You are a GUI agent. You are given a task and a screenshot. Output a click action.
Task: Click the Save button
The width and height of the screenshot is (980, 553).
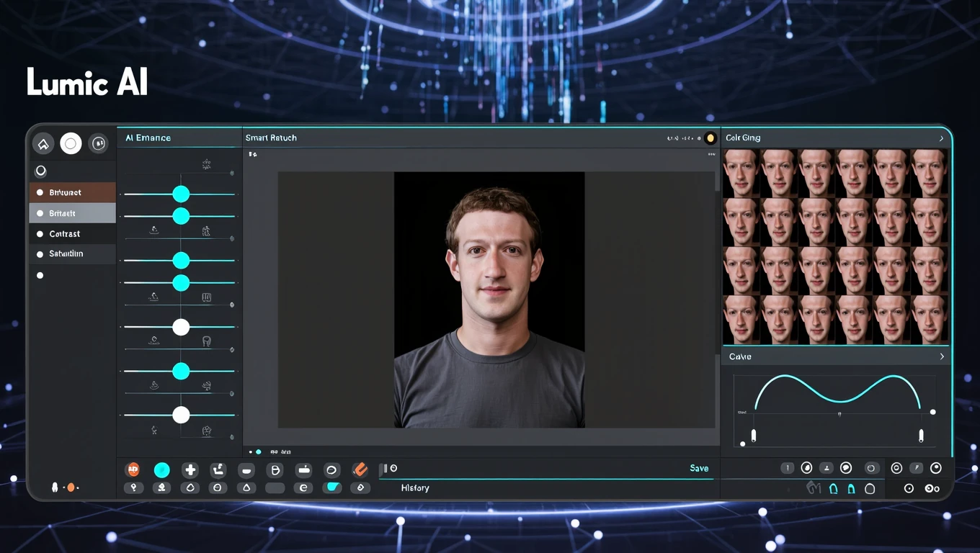[699, 468]
